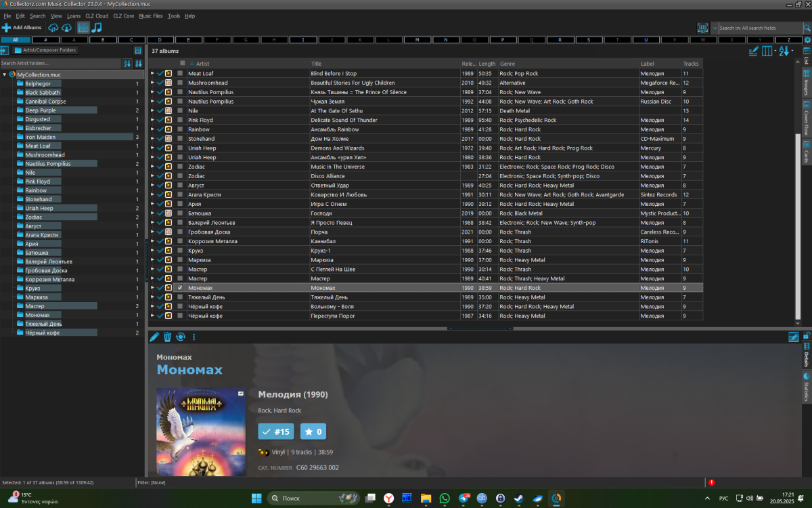
Task: Check the Ария row checkbox
Action: tap(181, 204)
